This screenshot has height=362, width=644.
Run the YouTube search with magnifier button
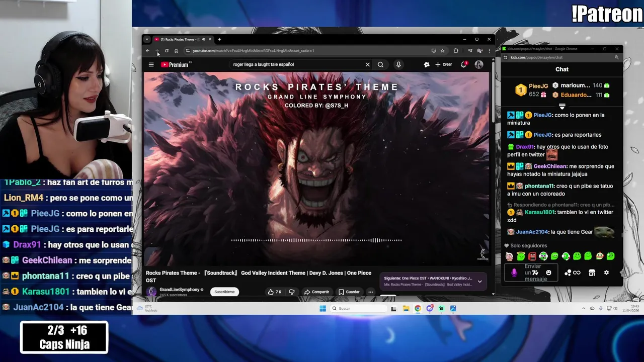(x=380, y=64)
